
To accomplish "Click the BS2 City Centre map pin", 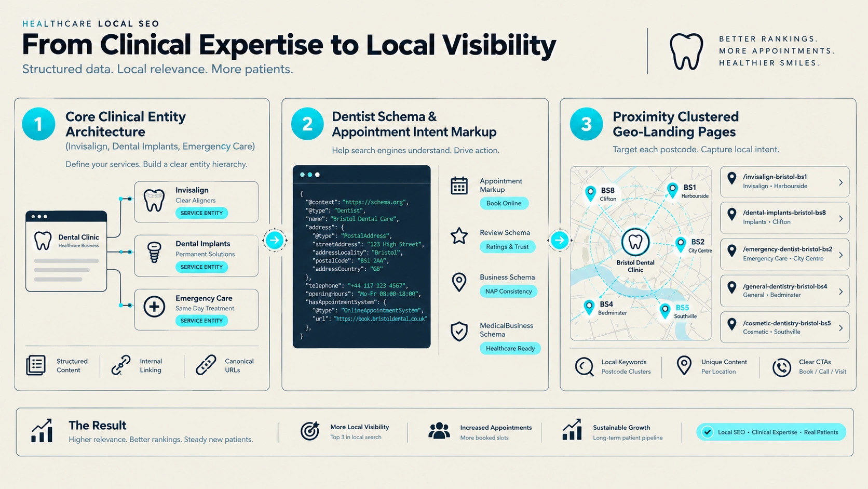I will [680, 244].
